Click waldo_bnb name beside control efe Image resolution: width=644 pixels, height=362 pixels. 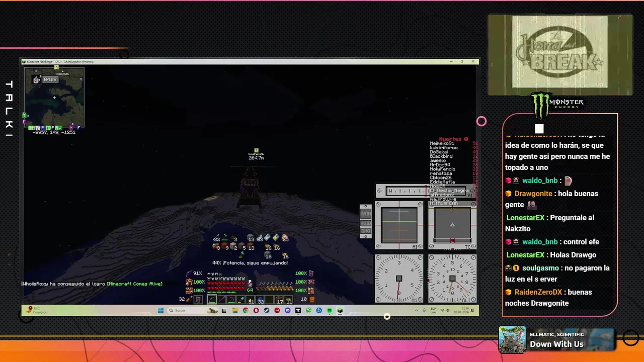coord(540,242)
